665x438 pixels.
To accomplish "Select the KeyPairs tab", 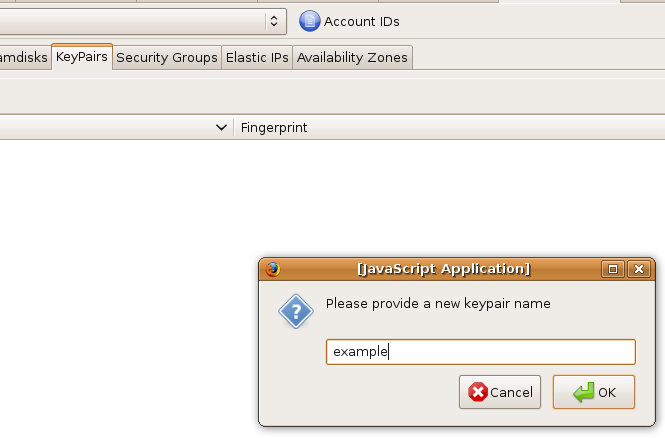I will point(82,57).
